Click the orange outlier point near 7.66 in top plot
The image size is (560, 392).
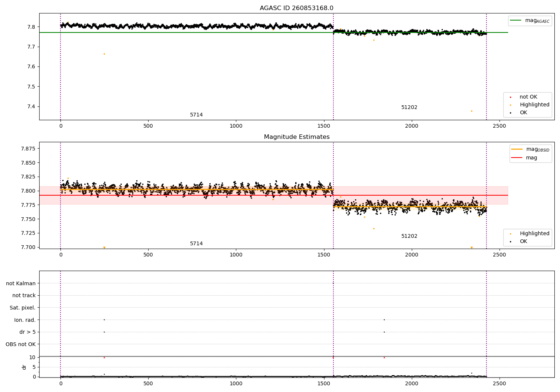104,54
